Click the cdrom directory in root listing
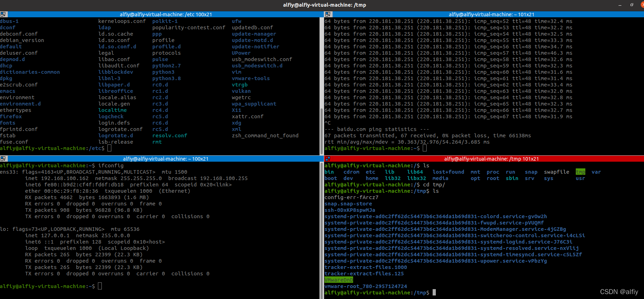The image size is (644, 299). pyautogui.click(x=351, y=172)
